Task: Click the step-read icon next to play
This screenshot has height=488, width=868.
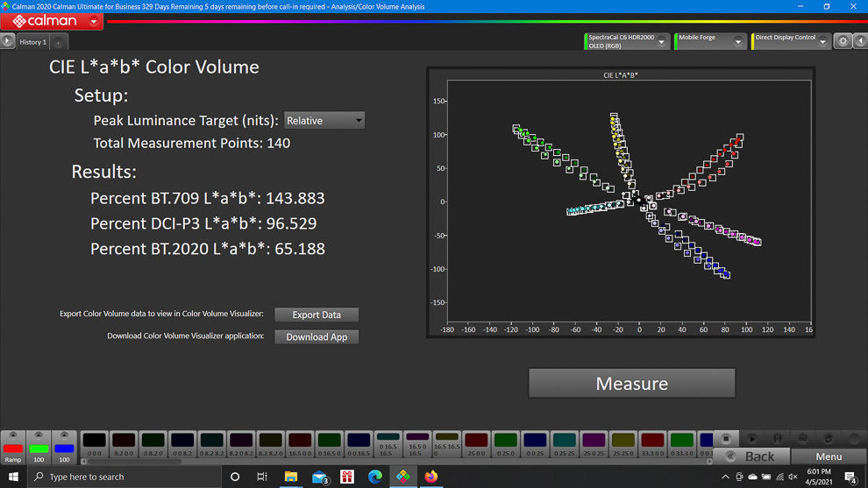Action: click(777, 439)
